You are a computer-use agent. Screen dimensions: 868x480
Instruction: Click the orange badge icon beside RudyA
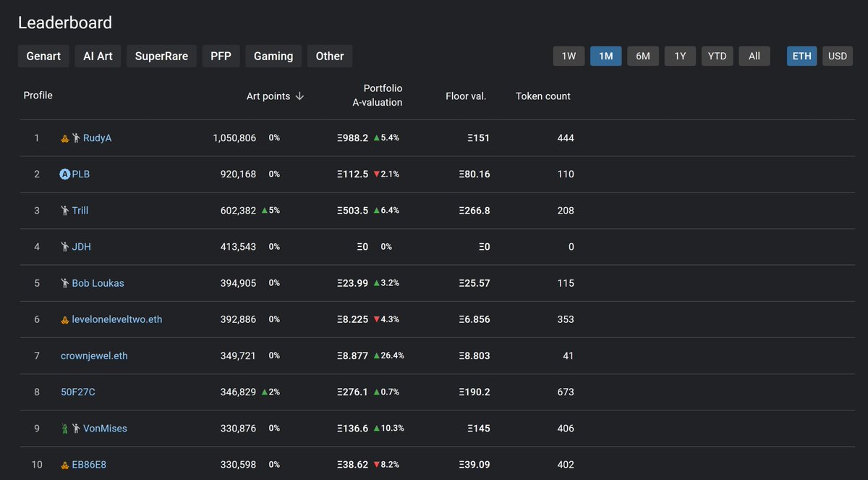[x=64, y=138]
